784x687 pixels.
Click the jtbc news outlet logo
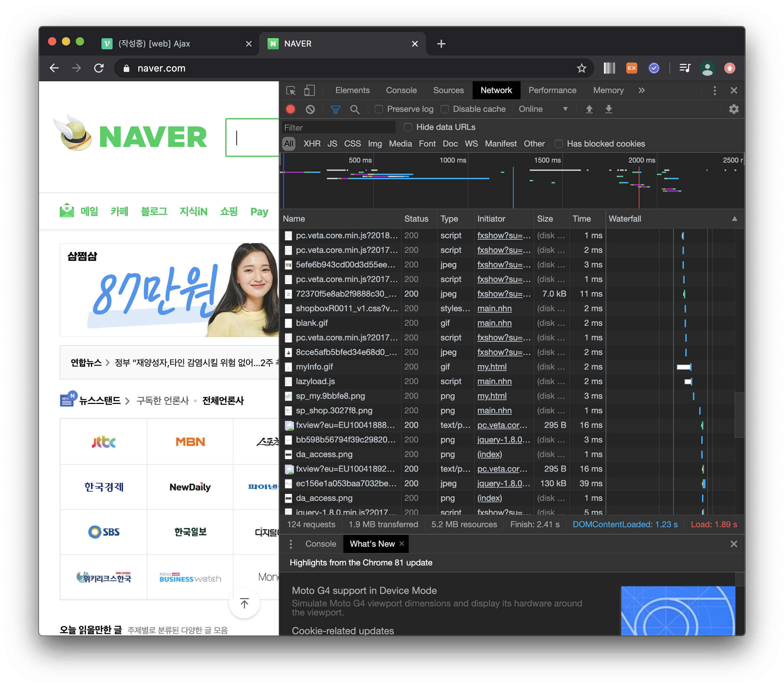click(x=104, y=442)
